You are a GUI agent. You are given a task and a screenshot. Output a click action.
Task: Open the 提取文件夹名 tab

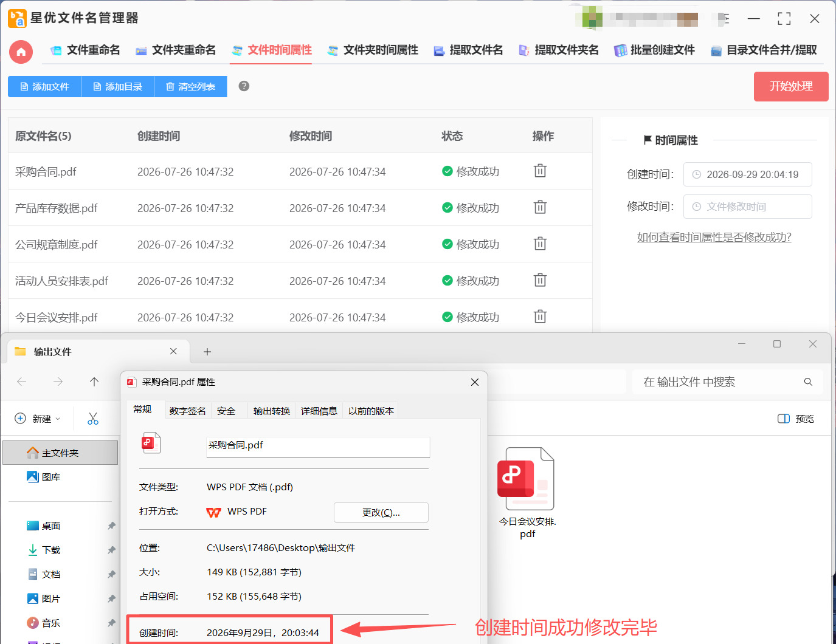coord(559,50)
